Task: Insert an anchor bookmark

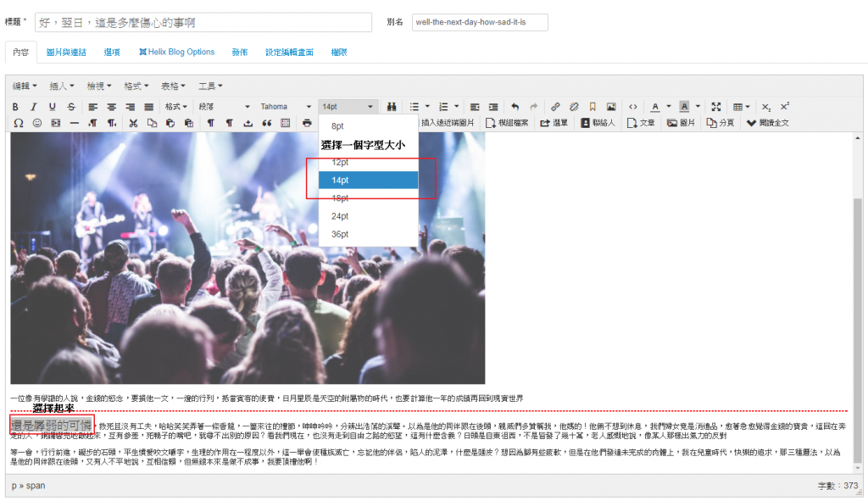Action: (x=594, y=107)
